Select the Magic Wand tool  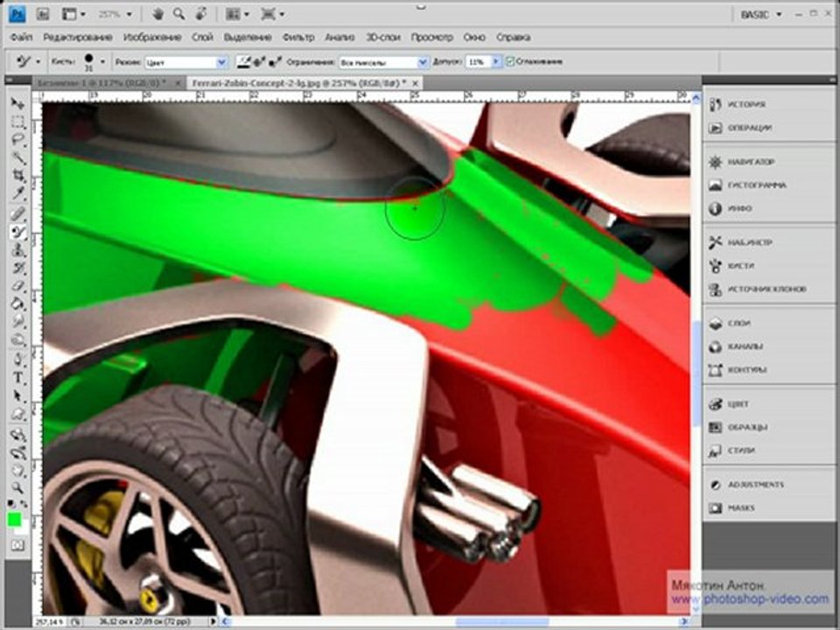coord(18,158)
